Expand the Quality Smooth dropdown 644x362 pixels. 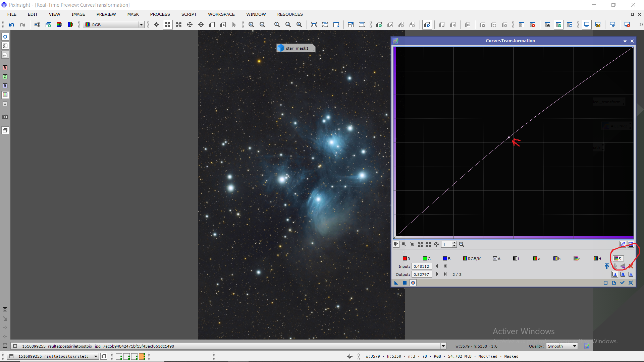pos(575,346)
